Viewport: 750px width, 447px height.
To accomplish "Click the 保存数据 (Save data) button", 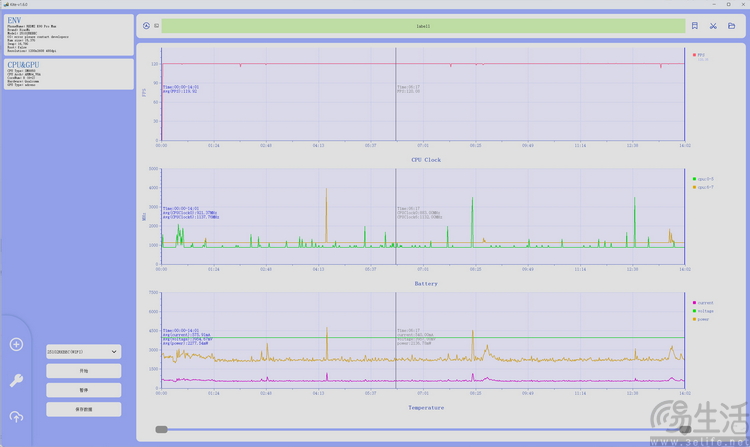I will coord(83,409).
